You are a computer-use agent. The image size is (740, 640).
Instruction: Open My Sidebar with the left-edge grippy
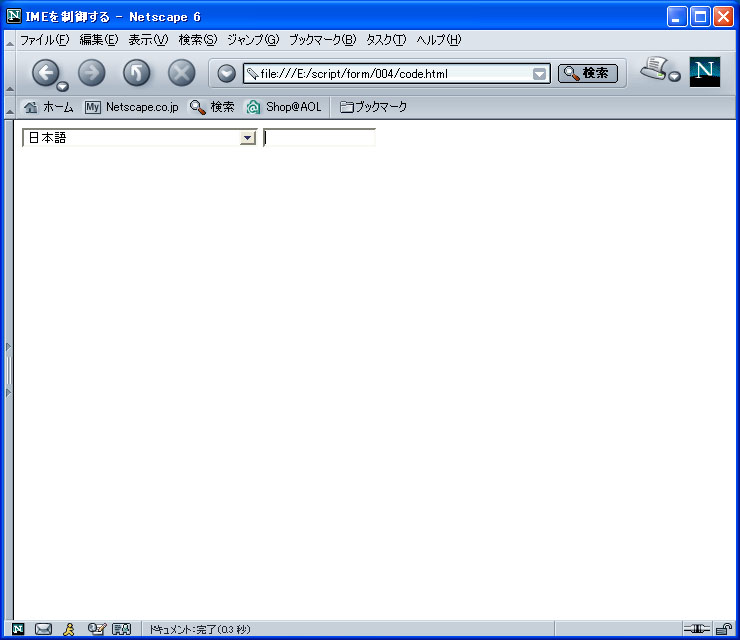coord(8,370)
